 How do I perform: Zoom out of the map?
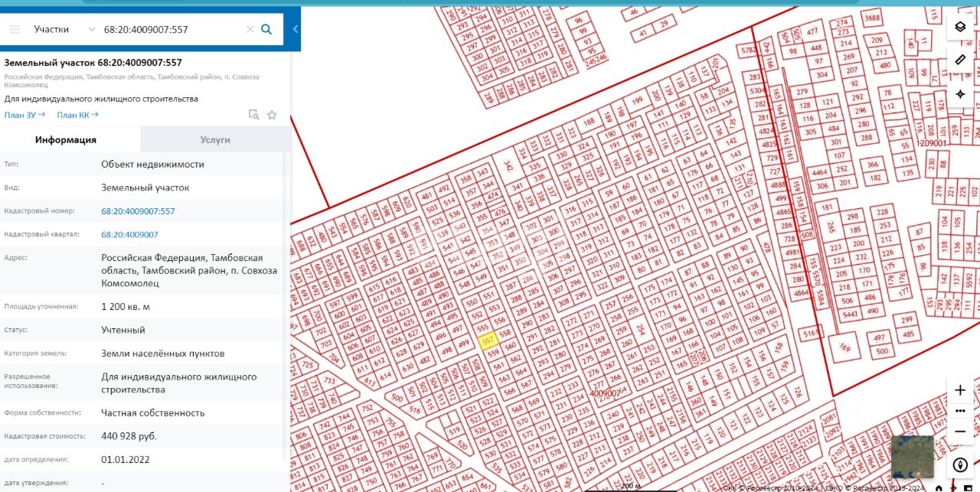[960, 432]
